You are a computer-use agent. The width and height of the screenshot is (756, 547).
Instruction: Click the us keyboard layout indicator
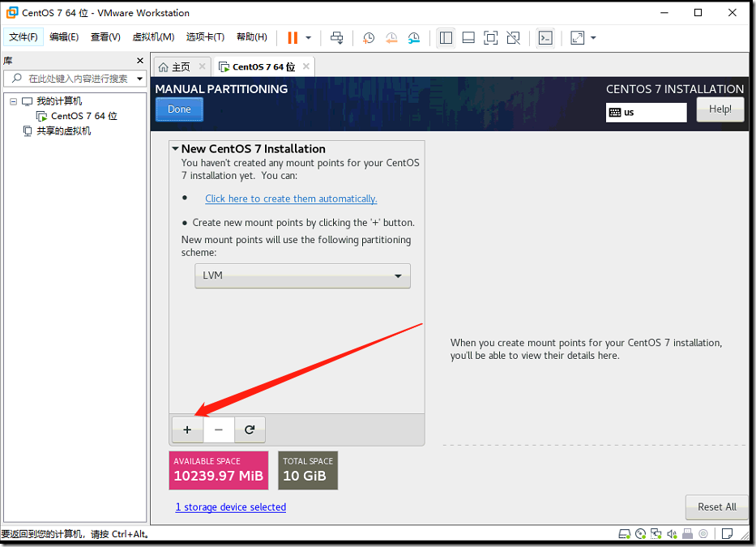pyautogui.click(x=646, y=113)
